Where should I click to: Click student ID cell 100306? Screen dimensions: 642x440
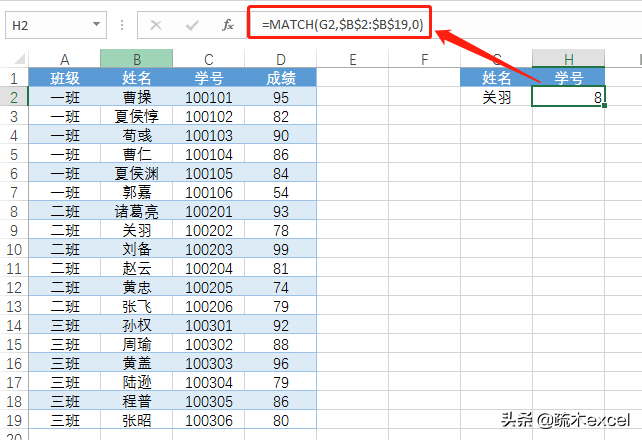pos(209,420)
